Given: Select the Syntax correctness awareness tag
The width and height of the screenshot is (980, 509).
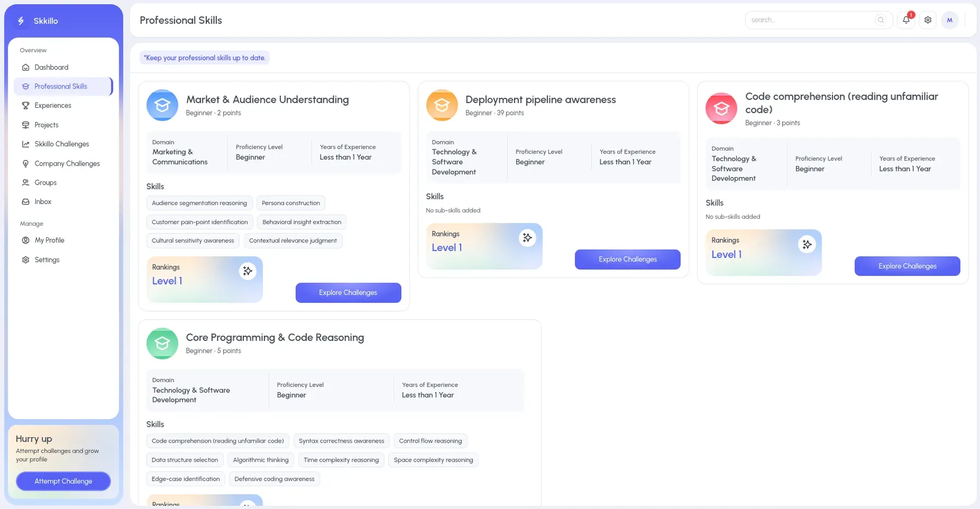Looking at the screenshot, I should tap(341, 441).
